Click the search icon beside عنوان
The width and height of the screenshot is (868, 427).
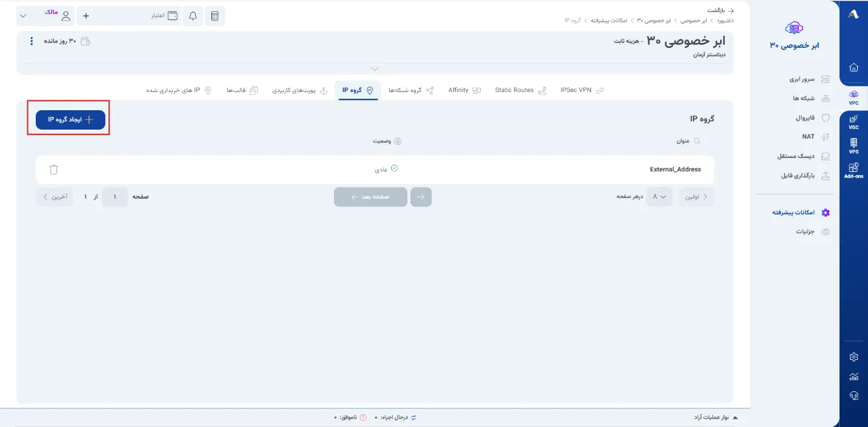pyautogui.click(x=696, y=141)
